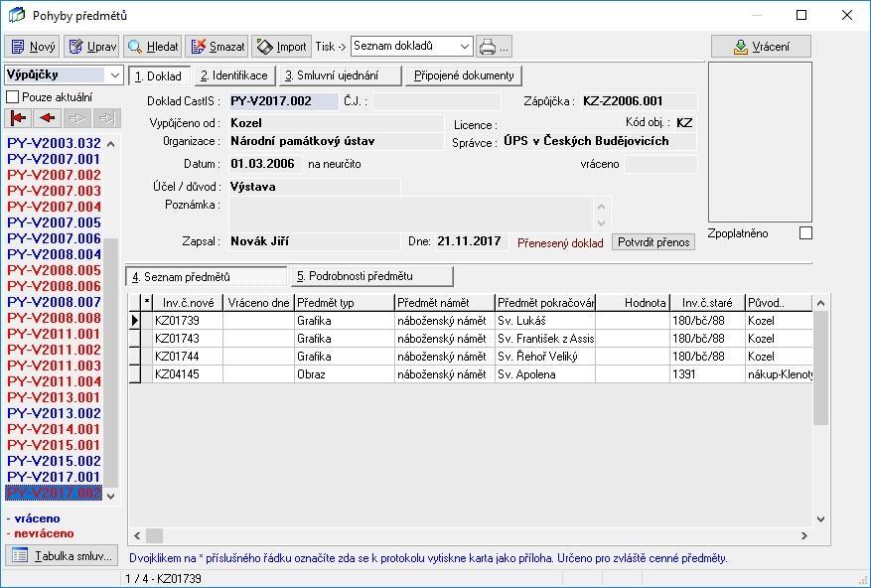Click the empty image preview box
Image resolution: width=871 pixels, height=588 pixels.
pos(760,142)
